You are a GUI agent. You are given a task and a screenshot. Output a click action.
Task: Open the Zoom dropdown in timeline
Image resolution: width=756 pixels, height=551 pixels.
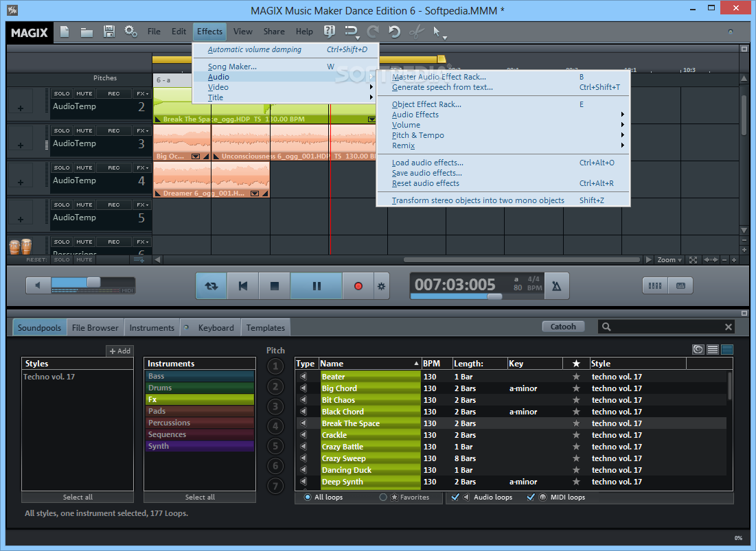(669, 259)
